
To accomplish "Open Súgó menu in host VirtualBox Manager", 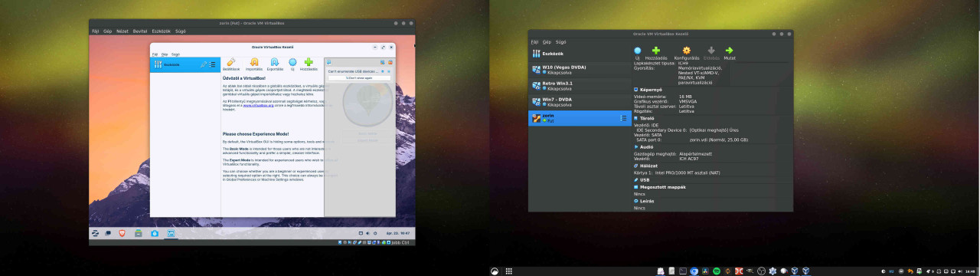I will (x=561, y=41).
